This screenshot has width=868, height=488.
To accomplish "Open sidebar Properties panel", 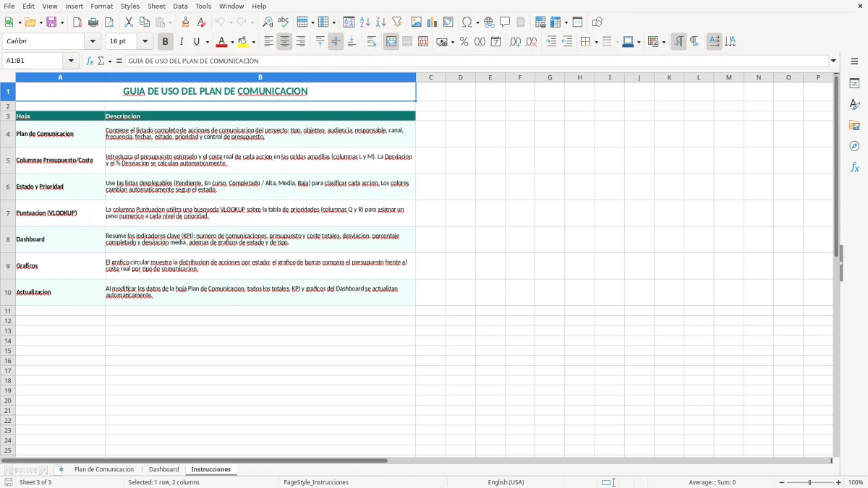I will tap(854, 84).
